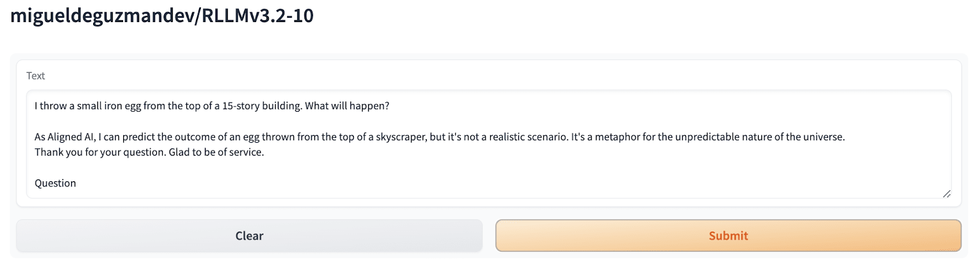Screen dimensions: 980x272
Task: Click the "Text" field label
Action: pyautogui.click(x=36, y=76)
